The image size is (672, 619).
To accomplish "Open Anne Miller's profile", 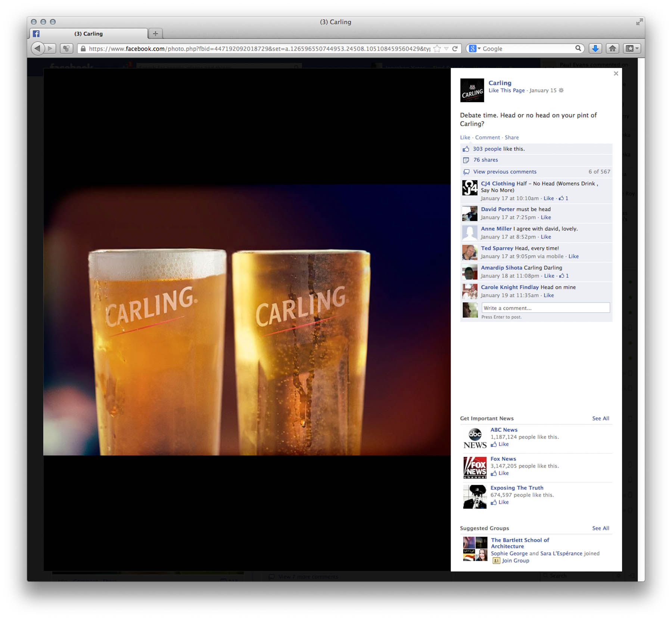I will pos(496,229).
